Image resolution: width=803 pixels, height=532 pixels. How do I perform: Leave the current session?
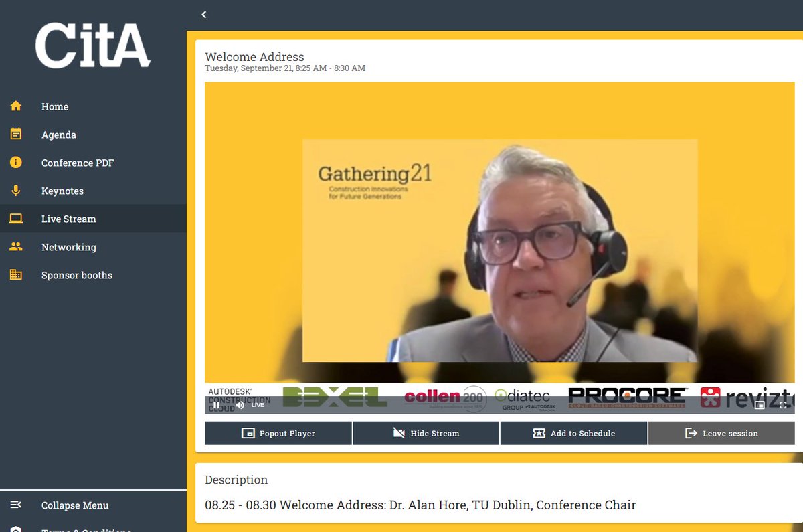[x=721, y=433]
